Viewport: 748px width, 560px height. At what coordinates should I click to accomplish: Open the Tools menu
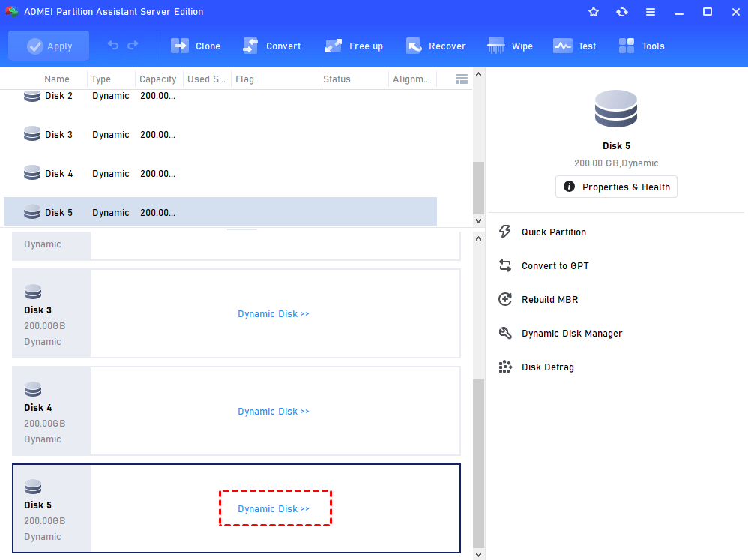tap(641, 46)
